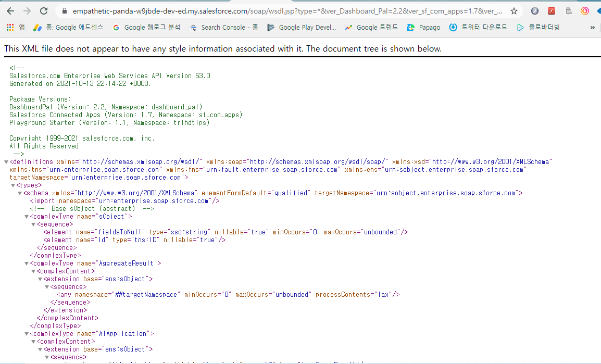Click the site lock icon in address bar

point(65,11)
